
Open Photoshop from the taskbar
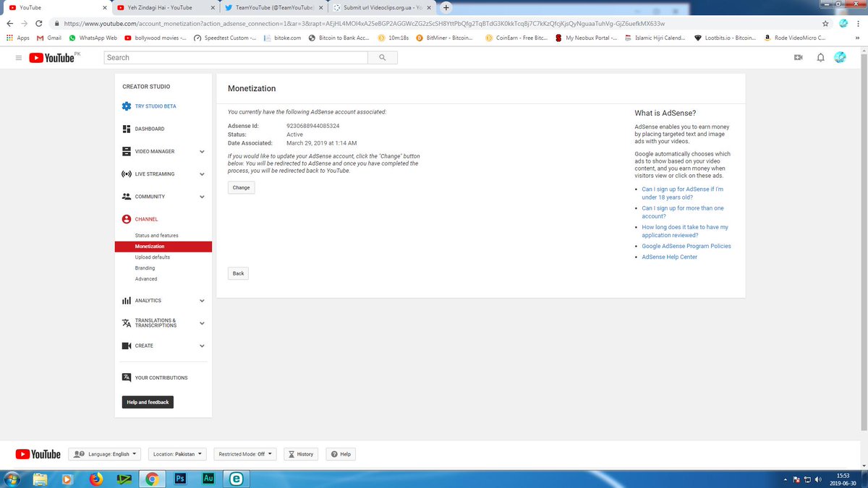[180, 479]
